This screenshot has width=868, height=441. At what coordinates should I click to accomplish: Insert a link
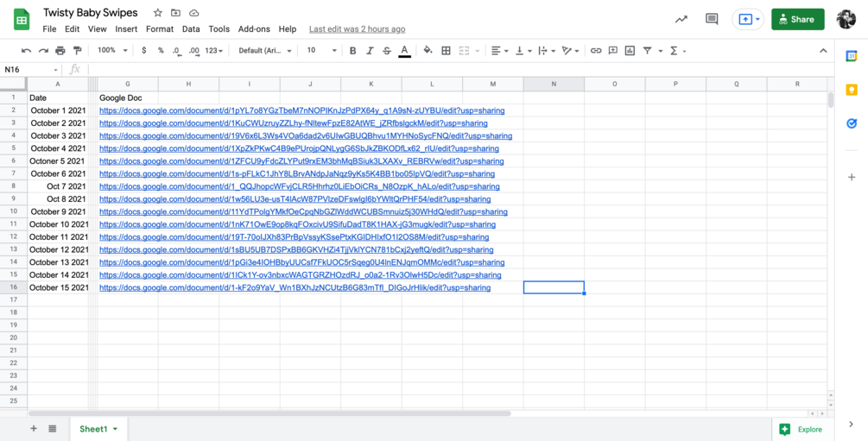point(596,50)
